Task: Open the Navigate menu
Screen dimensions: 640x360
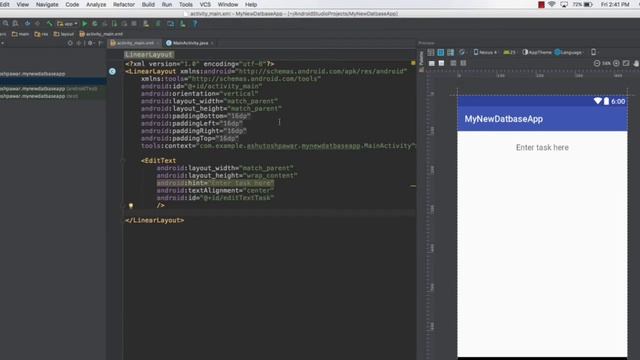Action: 47,4
